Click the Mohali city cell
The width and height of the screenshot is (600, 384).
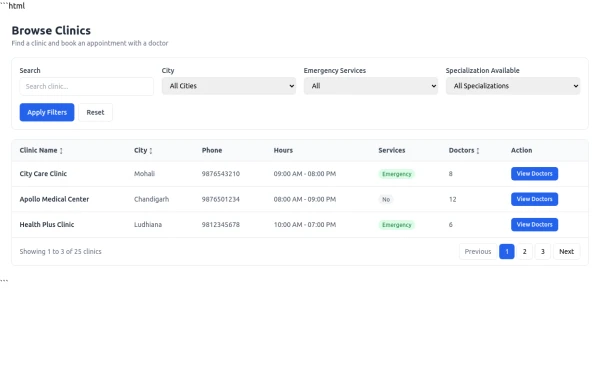point(144,174)
